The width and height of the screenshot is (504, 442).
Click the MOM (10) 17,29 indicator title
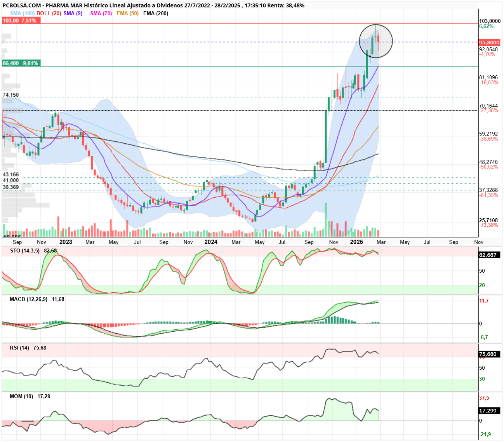coord(30,397)
